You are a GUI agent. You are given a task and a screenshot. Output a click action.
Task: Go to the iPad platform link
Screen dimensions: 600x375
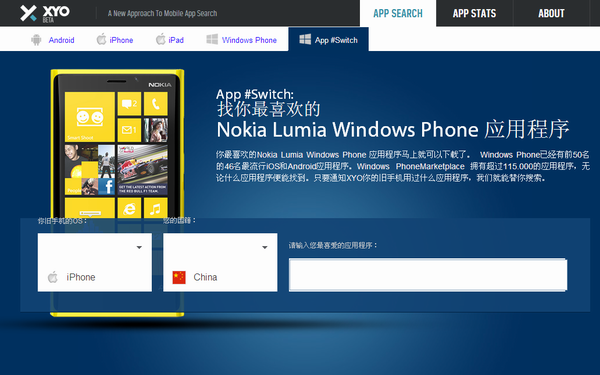(x=176, y=40)
